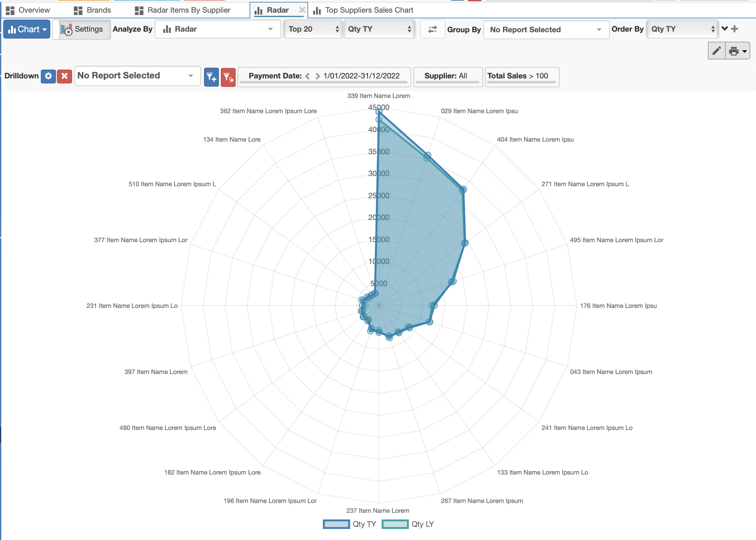
Task: Open Radar Items By Supplier tab
Action: (x=183, y=10)
